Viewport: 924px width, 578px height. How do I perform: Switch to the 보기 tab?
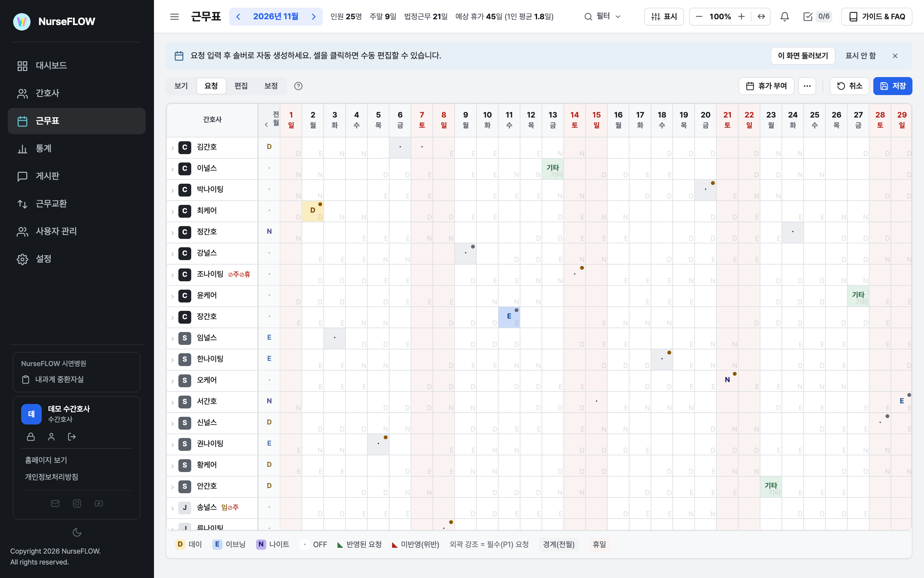[181, 86]
